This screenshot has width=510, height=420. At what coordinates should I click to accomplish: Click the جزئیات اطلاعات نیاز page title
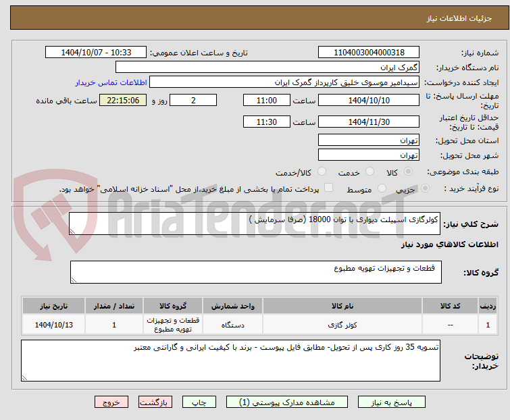[459, 18]
